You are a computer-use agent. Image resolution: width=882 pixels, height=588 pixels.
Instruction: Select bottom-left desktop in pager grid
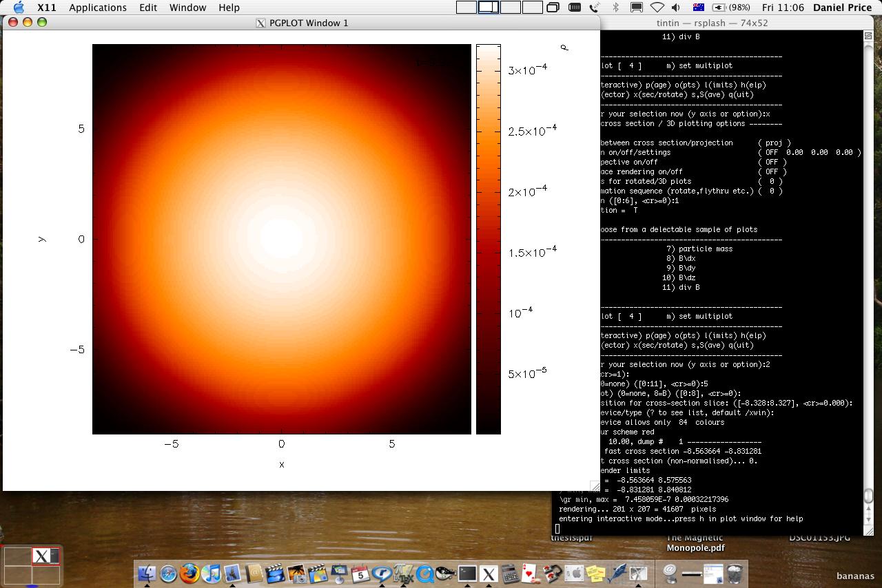tap(17, 574)
